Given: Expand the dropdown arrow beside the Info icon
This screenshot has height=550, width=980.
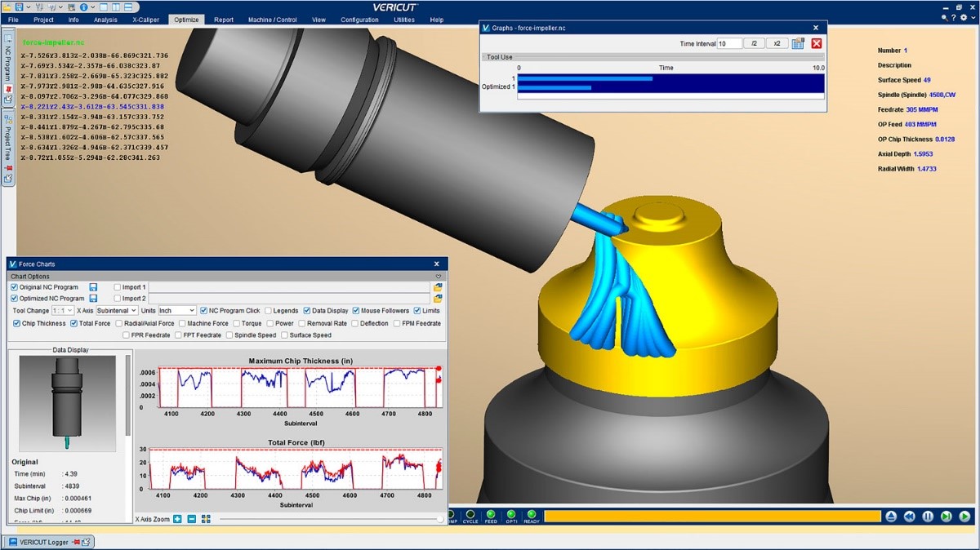Looking at the screenshot, I should (93, 7).
